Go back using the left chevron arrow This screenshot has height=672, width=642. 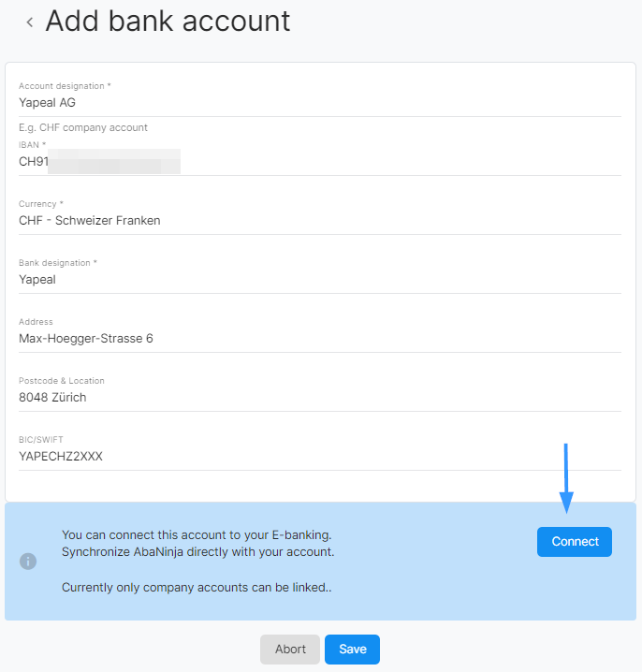tap(30, 22)
